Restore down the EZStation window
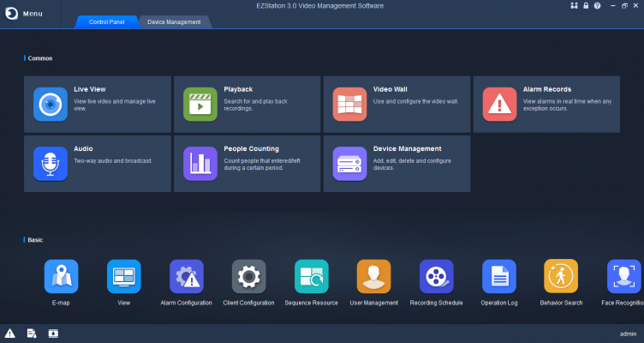The height and width of the screenshot is (343, 644). pos(624,6)
